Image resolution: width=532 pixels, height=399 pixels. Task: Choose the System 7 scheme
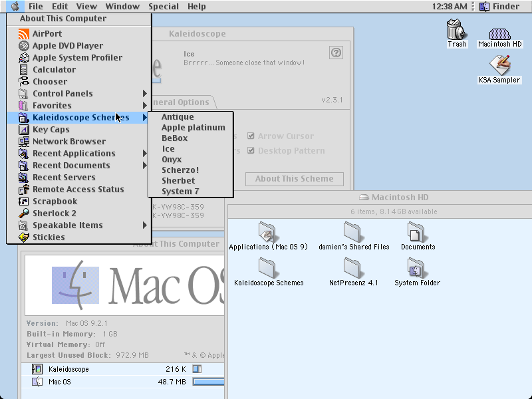191,192
